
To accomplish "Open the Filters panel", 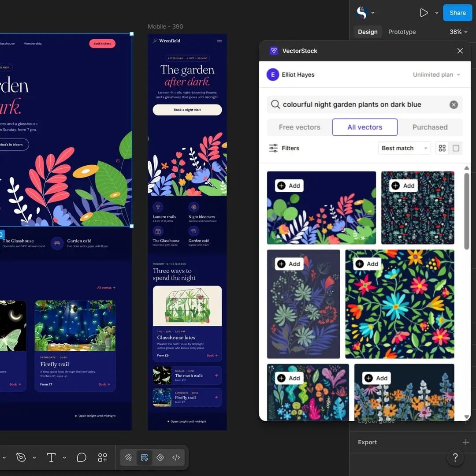I will tap(284, 148).
